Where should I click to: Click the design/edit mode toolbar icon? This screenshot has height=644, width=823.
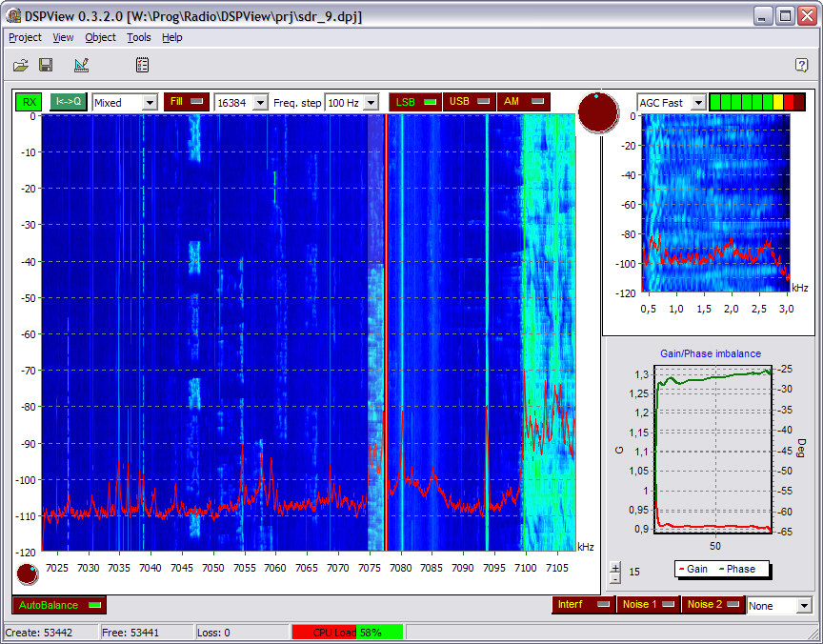pos(81,65)
